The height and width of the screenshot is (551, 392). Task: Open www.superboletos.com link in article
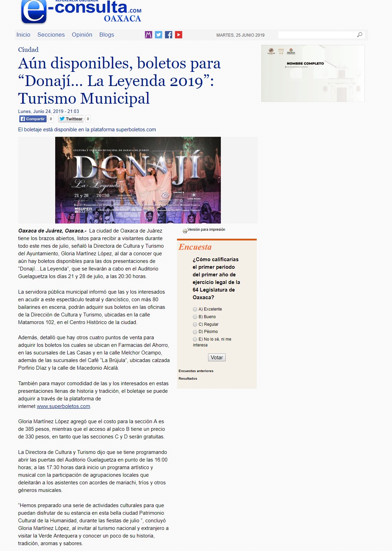click(x=63, y=406)
